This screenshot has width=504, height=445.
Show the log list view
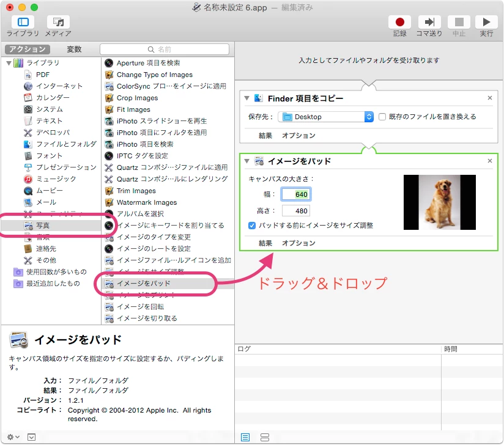click(245, 437)
